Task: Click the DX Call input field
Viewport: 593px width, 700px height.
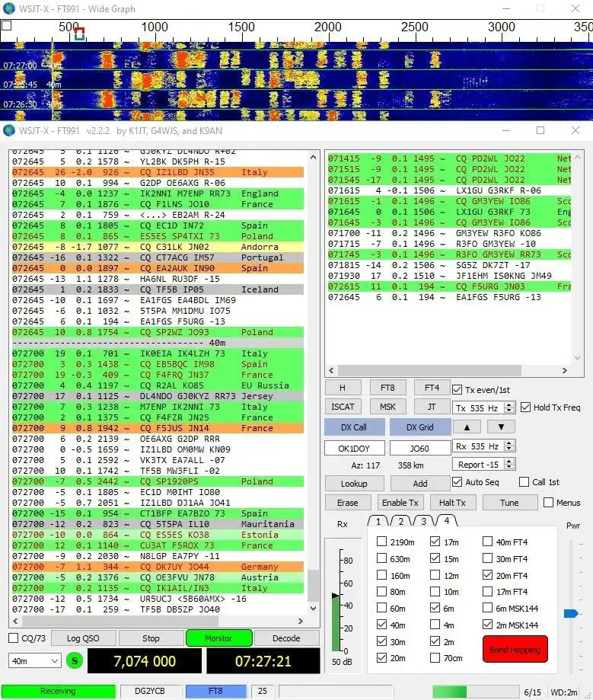Action: coord(354,448)
